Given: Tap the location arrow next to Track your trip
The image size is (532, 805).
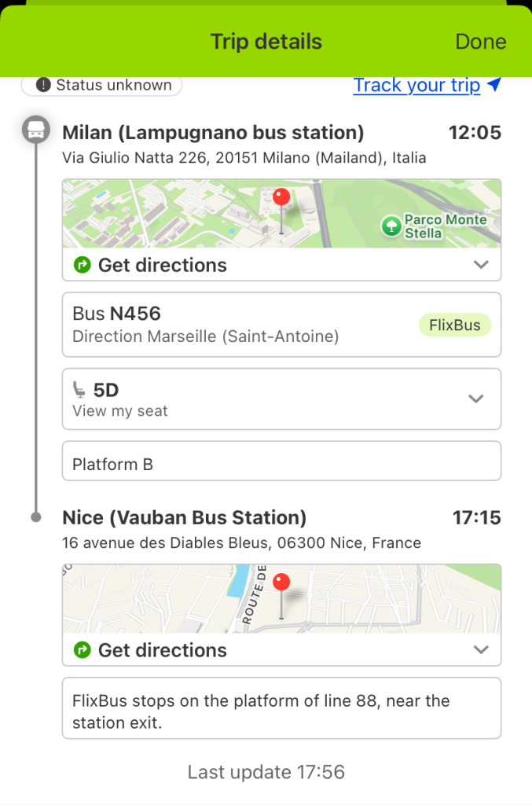Looking at the screenshot, I should pos(493,85).
